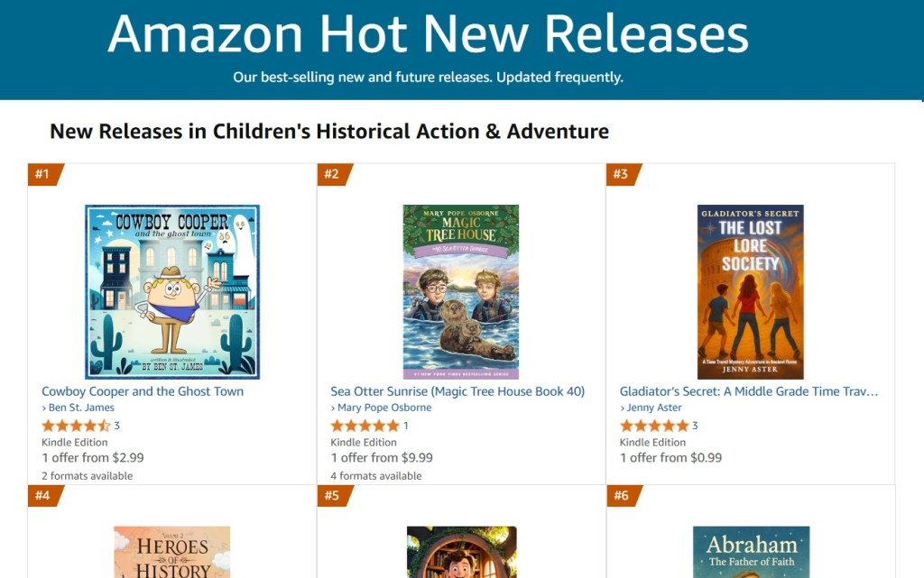Visit author Ben St. James page
Screen dimensions: 924x578
81,408
